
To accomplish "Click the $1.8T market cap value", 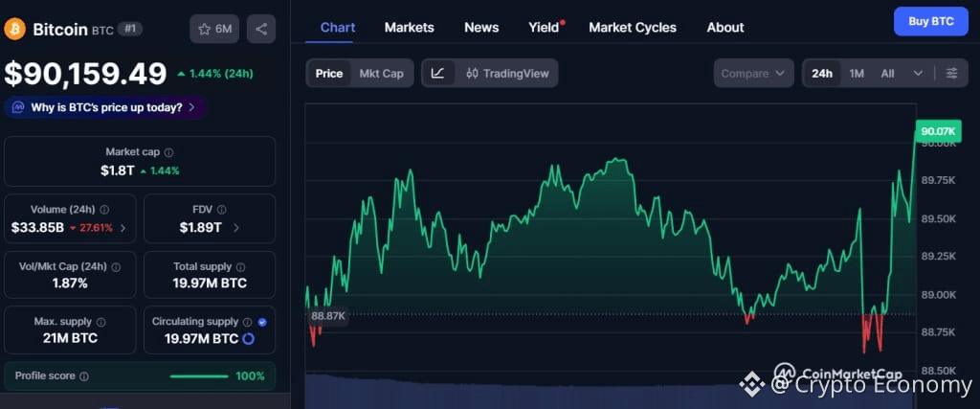I will (117, 170).
